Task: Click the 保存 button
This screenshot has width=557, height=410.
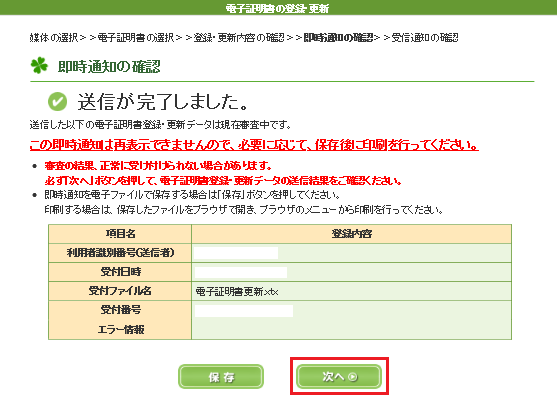Action: click(221, 377)
